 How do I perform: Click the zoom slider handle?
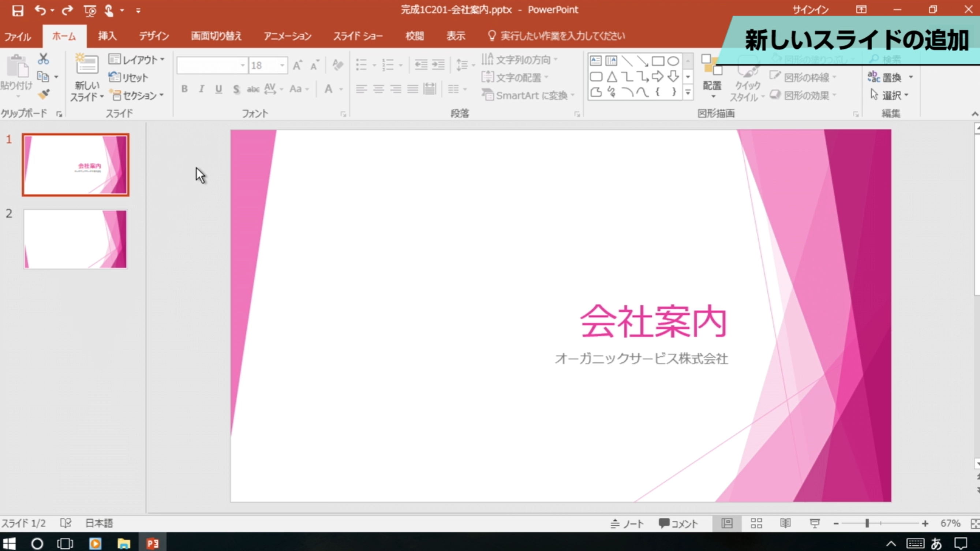(867, 524)
